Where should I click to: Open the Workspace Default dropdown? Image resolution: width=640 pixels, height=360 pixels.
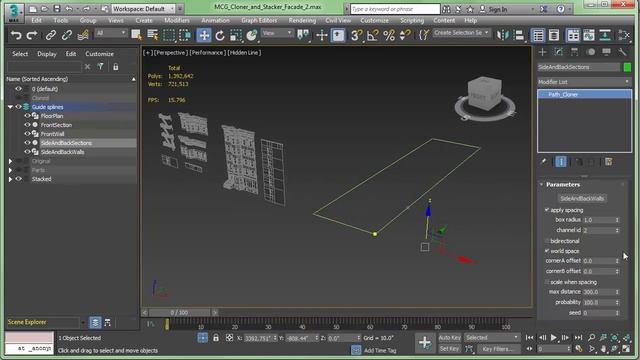[x=143, y=9]
